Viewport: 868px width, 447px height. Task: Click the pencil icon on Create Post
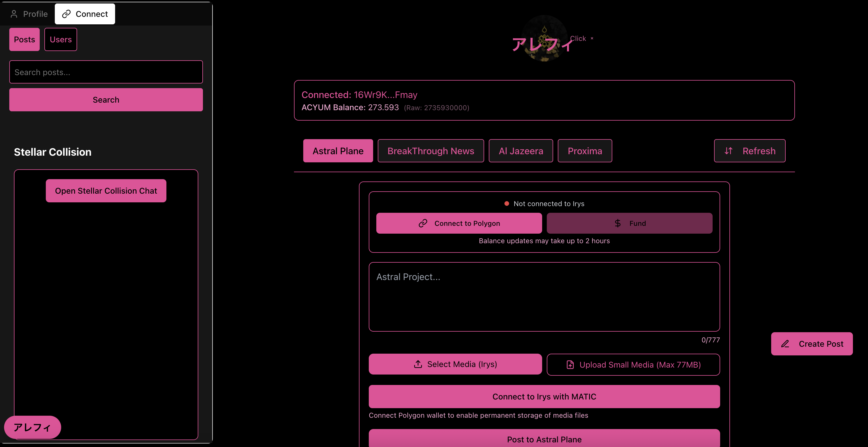(x=785, y=344)
